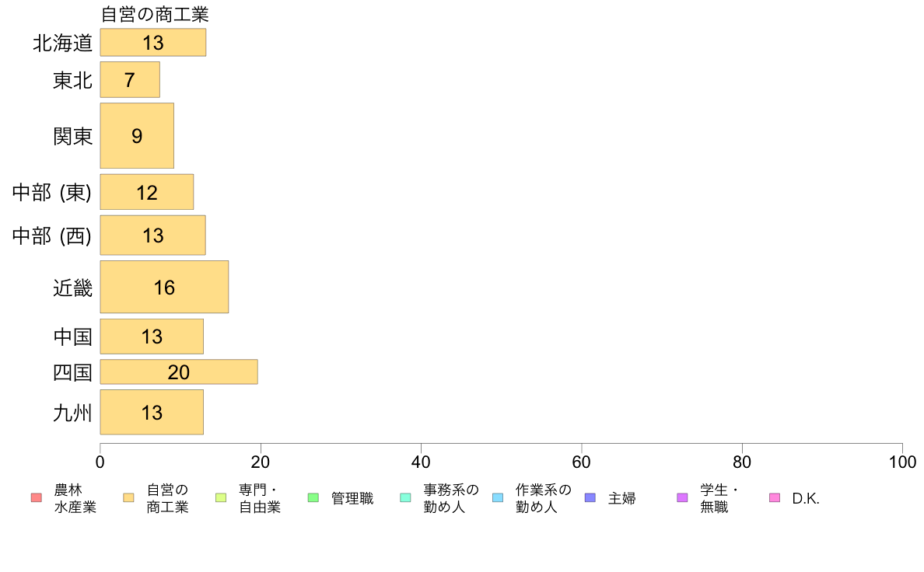This screenshot has height=572, width=924.
Task: Click the 自営の商工業 chart title
Action: click(155, 14)
